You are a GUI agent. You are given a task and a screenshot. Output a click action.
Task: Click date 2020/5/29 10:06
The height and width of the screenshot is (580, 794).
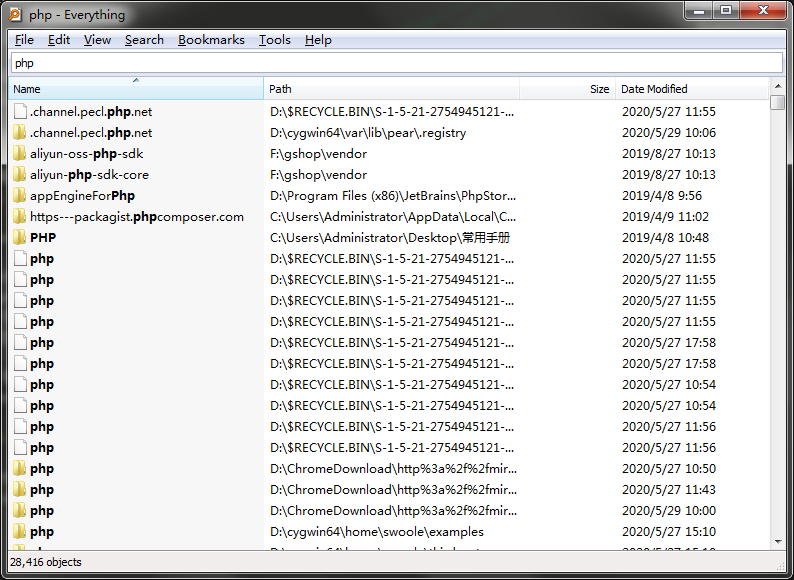(669, 133)
